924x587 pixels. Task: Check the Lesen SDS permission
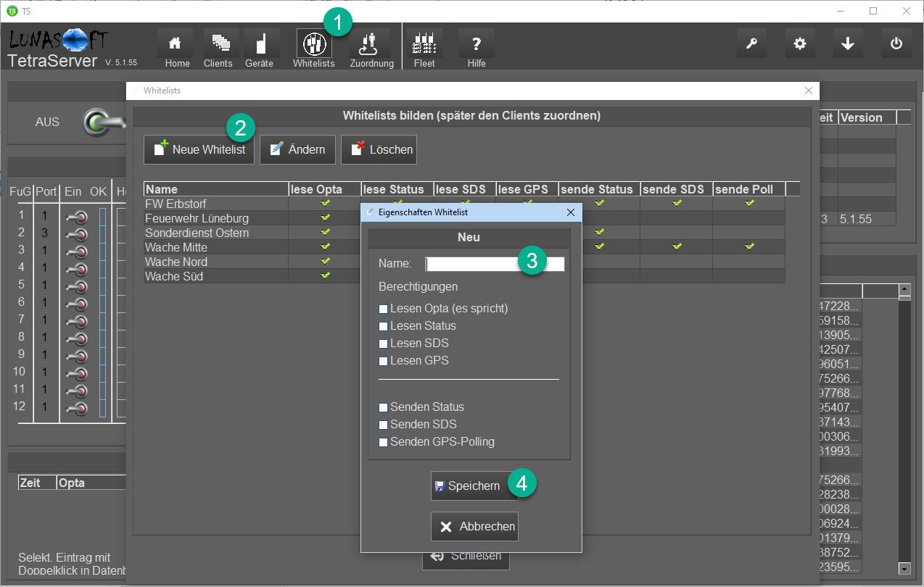click(x=384, y=344)
